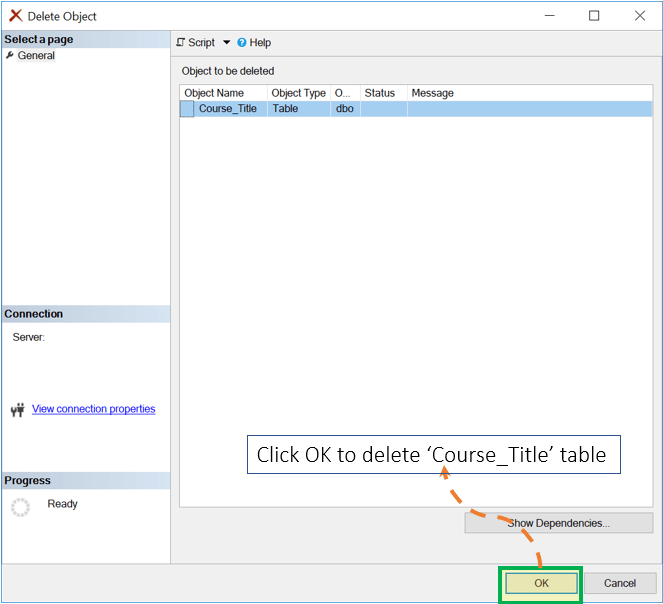Cancel the Delete Object dialog

(x=619, y=583)
